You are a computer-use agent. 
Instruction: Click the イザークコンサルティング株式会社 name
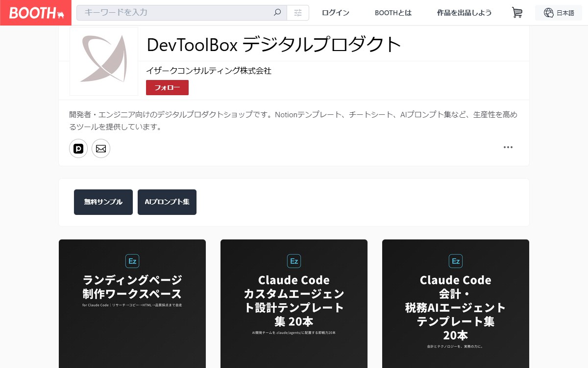coord(209,71)
